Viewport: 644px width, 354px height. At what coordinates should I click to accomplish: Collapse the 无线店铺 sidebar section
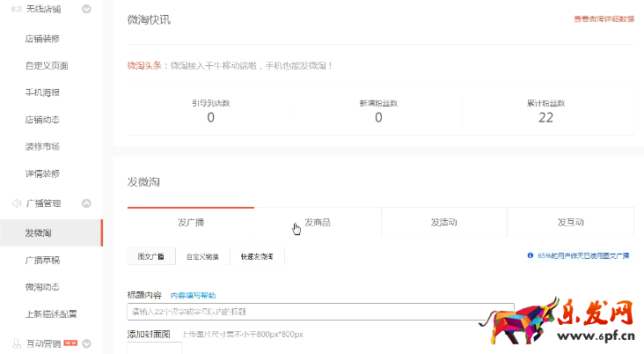pyautogui.click(x=86, y=11)
